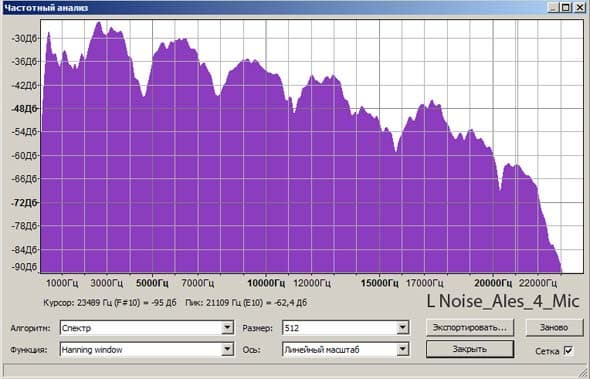
Task: Click the Размер: label
Action: click(x=257, y=328)
